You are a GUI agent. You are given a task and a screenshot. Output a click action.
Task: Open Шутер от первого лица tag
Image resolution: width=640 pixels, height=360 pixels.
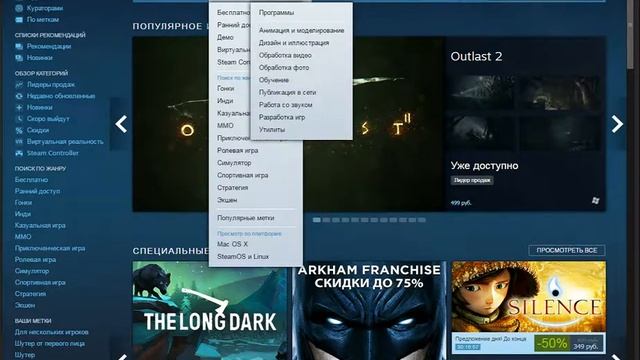pos(50,344)
